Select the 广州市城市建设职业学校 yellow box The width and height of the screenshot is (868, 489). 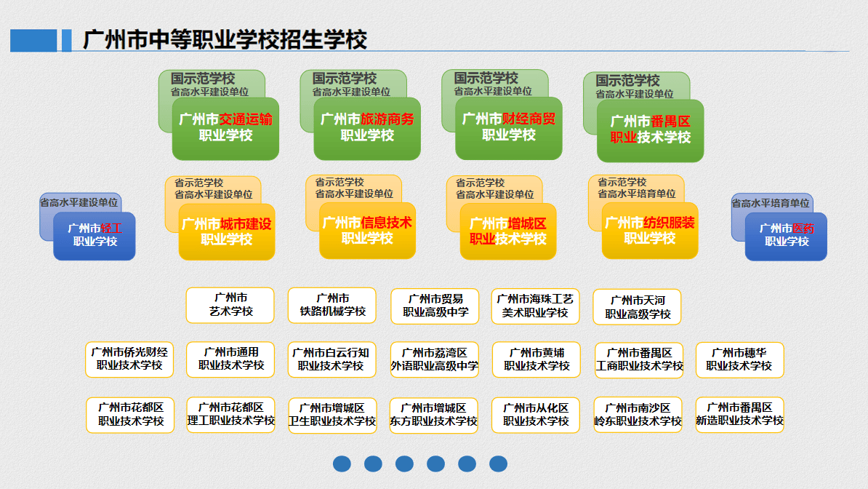pos(226,231)
